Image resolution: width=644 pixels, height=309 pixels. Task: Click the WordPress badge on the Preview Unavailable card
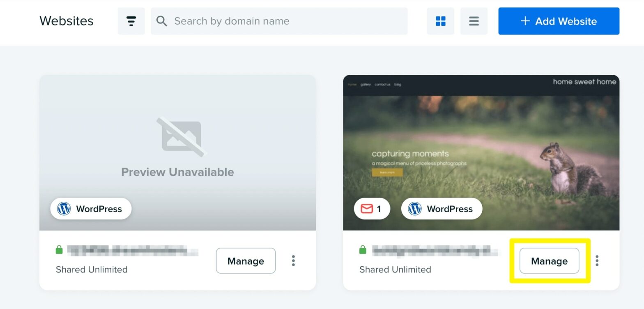pos(91,209)
